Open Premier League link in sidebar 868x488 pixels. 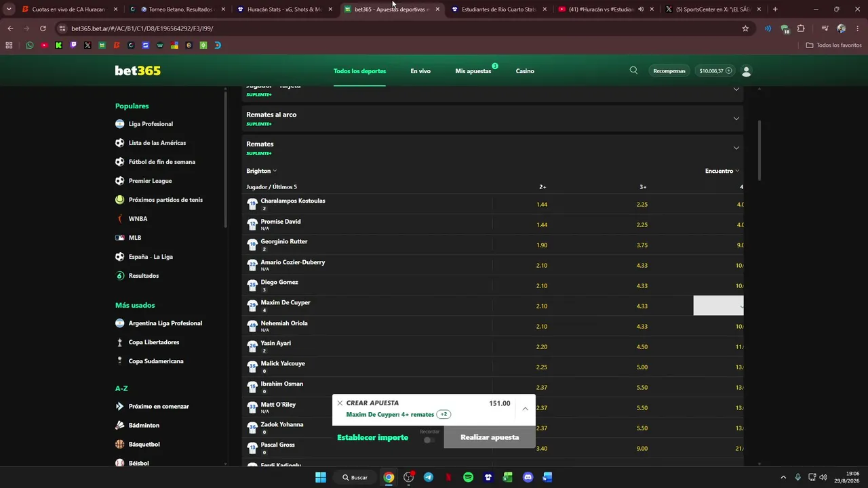click(x=150, y=181)
